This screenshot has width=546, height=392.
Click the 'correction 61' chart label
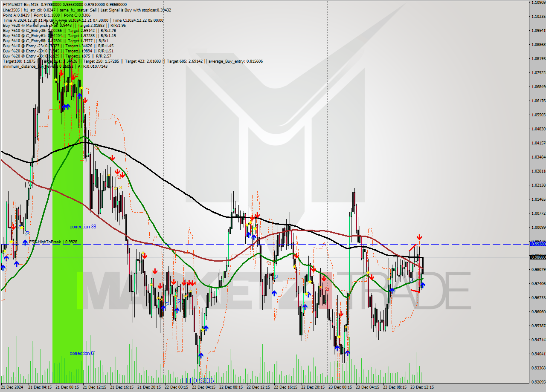tap(83, 353)
